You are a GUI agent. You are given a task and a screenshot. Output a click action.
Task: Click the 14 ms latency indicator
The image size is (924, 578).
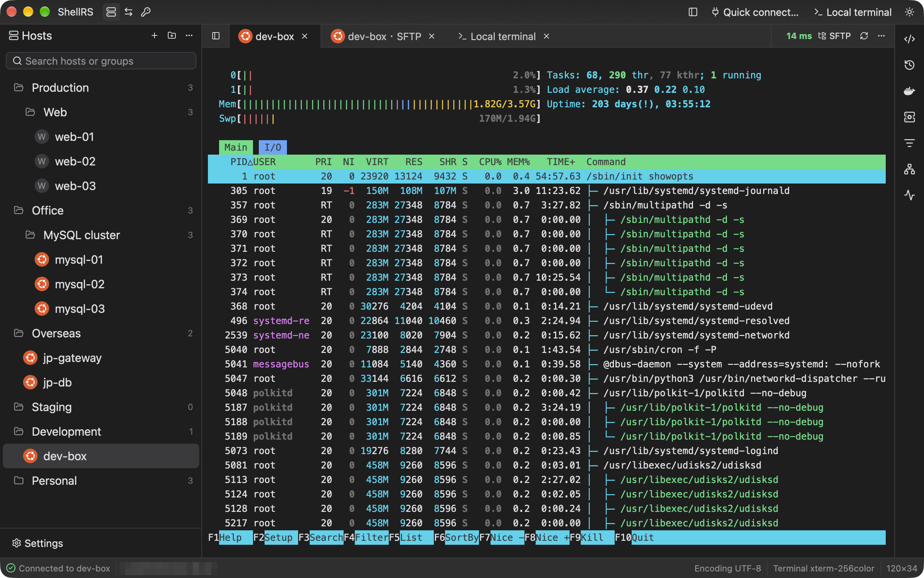(799, 36)
